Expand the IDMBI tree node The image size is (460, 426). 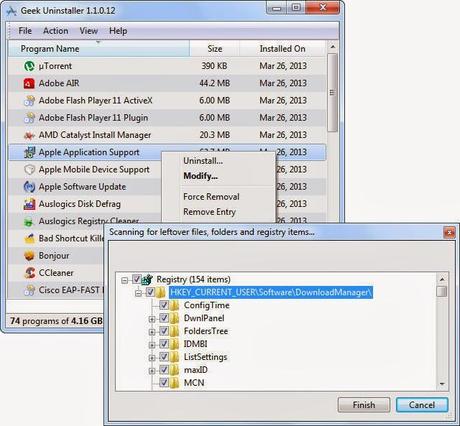coord(152,345)
